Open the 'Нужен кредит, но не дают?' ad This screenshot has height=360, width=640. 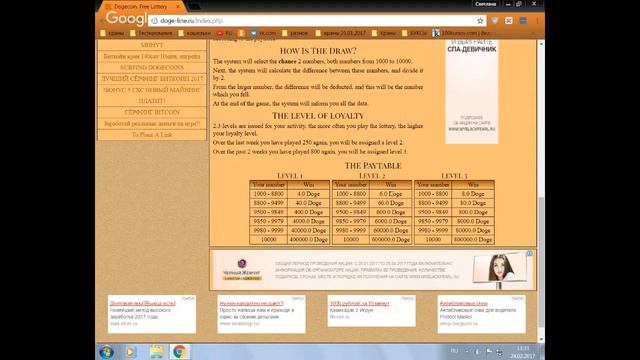251,303
